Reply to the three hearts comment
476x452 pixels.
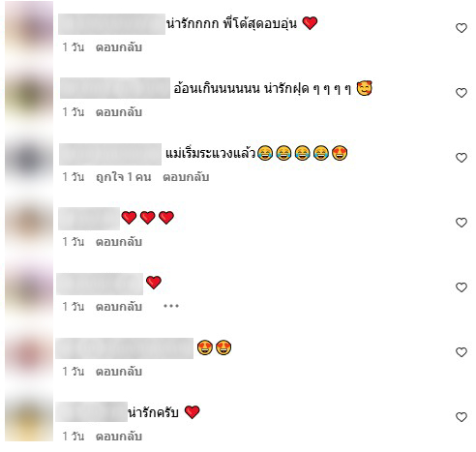tap(119, 242)
